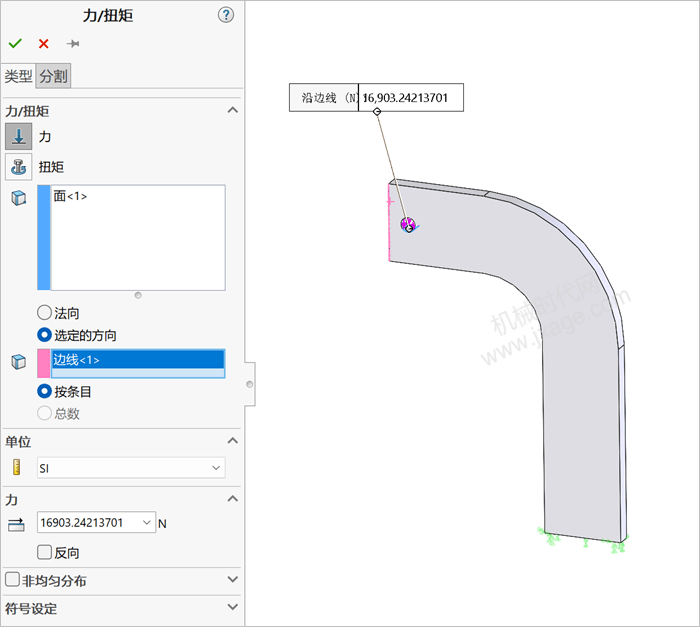Viewport: 700px width, 627px height.
Task: Click the direction reference cube icon beside 边线<1>
Action: tap(18, 362)
